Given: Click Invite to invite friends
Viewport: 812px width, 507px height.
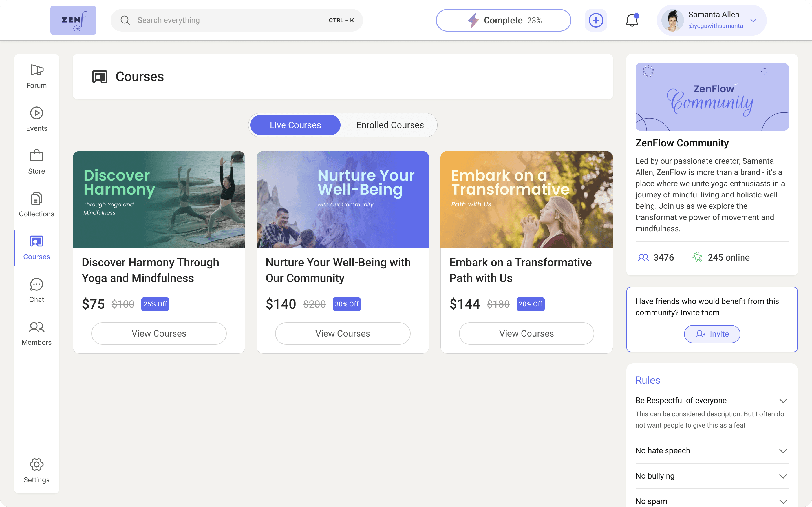Looking at the screenshot, I should 712,334.
